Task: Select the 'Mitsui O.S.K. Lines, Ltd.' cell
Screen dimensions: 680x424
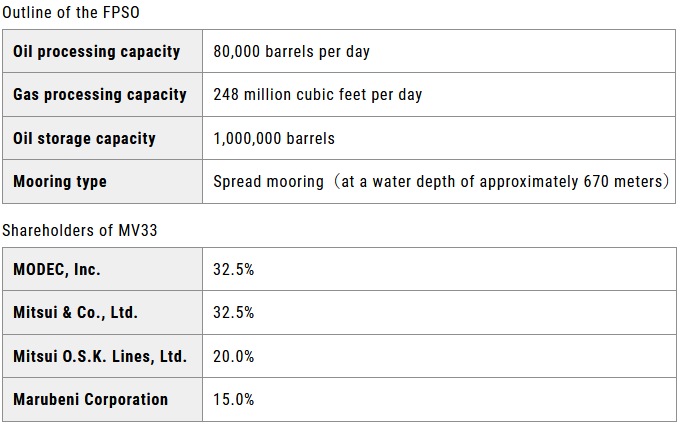Action: pyautogui.click(x=100, y=356)
